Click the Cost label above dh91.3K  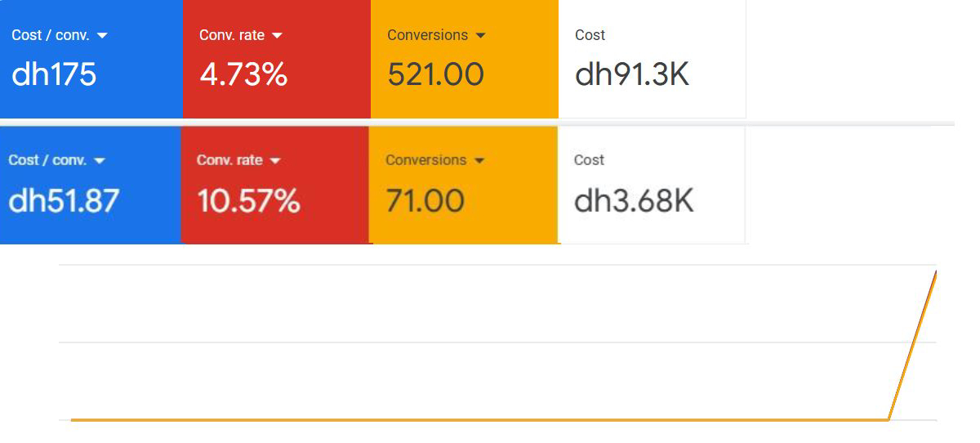coord(590,35)
